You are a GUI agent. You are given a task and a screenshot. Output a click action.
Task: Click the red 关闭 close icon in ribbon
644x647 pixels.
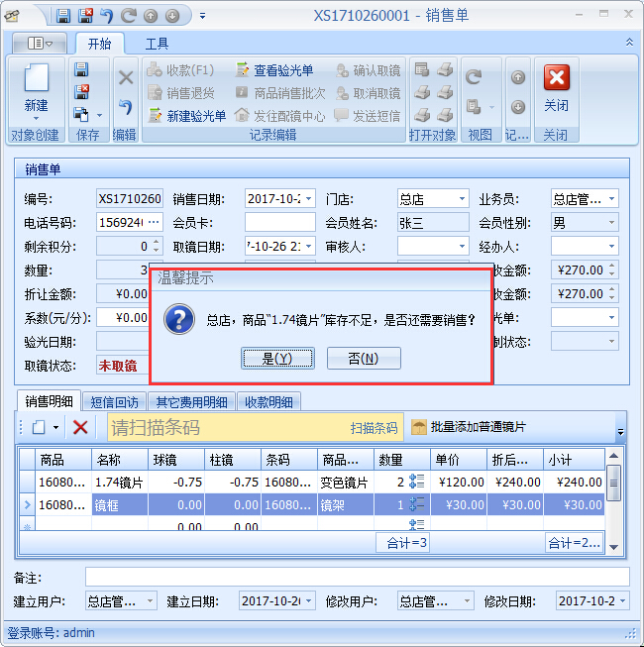click(x=556, y=79)
